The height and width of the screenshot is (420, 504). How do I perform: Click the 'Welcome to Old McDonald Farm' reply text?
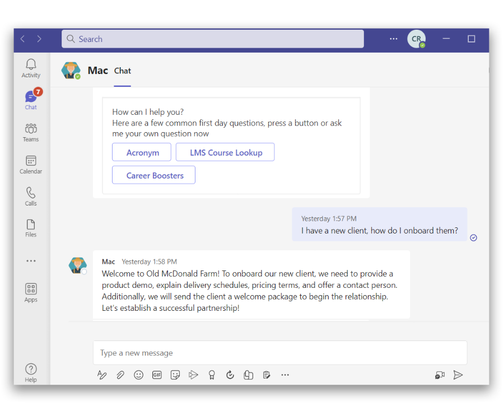coord(249,291)
